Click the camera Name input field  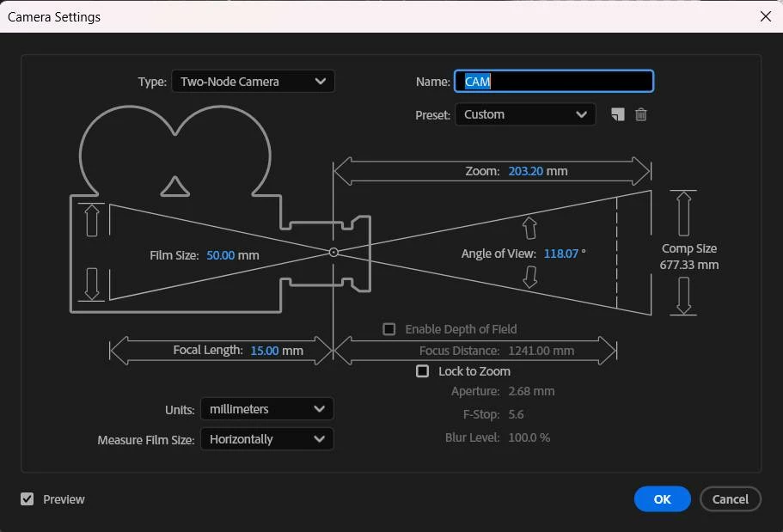(x=554, y=82)
